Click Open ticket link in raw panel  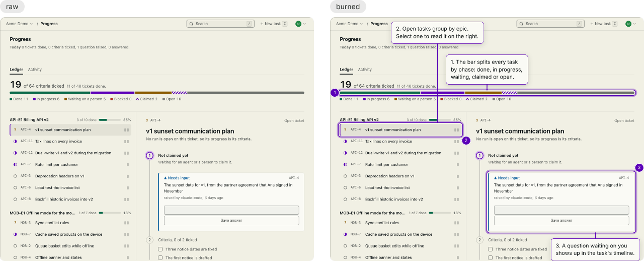pos(294,121)
